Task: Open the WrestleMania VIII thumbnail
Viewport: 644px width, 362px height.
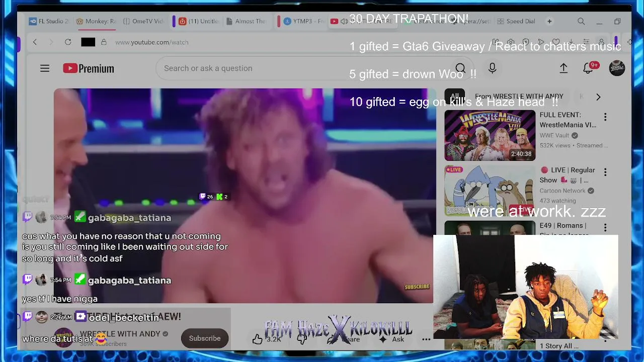Action: (490, 136)
